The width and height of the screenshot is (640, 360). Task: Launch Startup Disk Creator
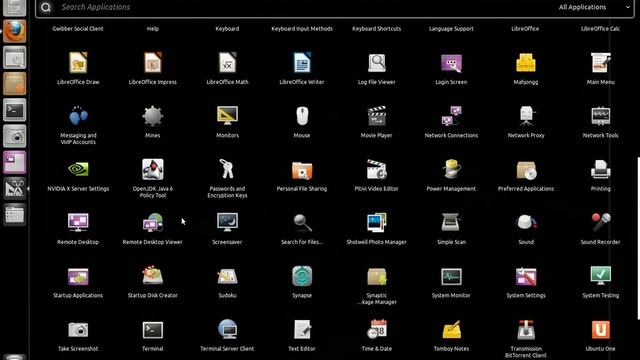153,276
